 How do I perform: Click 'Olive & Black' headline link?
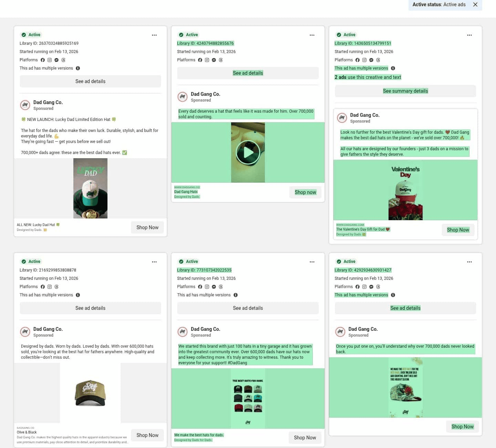click(27, 432)
